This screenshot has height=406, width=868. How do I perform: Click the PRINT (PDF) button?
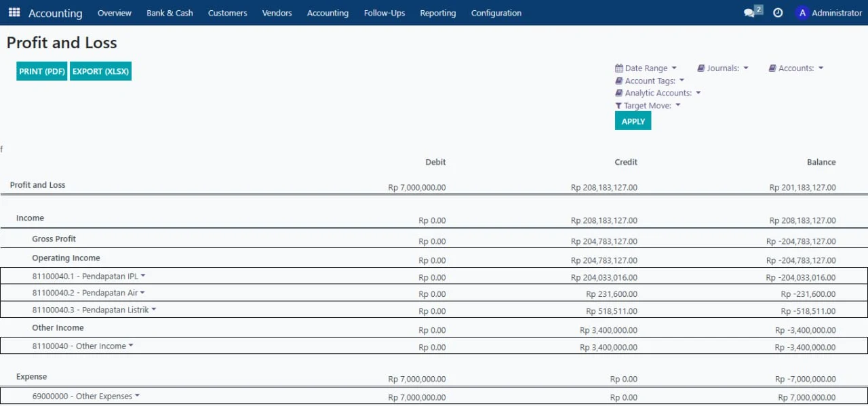(x=42, y=71)
